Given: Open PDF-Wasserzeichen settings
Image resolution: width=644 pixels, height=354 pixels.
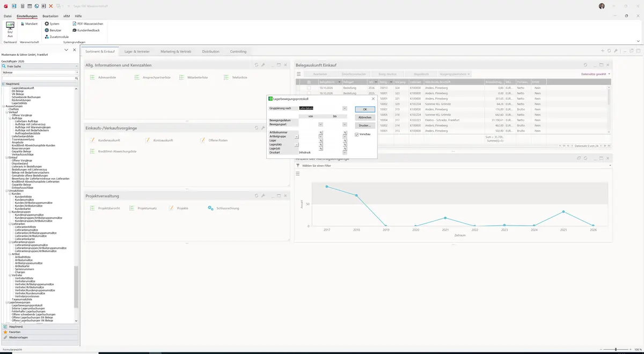Looking at the screenshot, I should (x=88, y=24).
